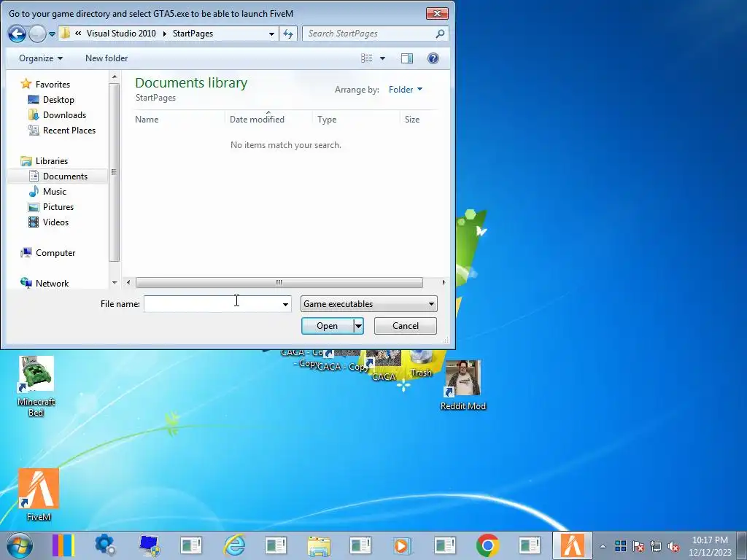Select the Reddit Mod desktop shortcut
Viewport: 747px width, 560px height.
[463, 385]
